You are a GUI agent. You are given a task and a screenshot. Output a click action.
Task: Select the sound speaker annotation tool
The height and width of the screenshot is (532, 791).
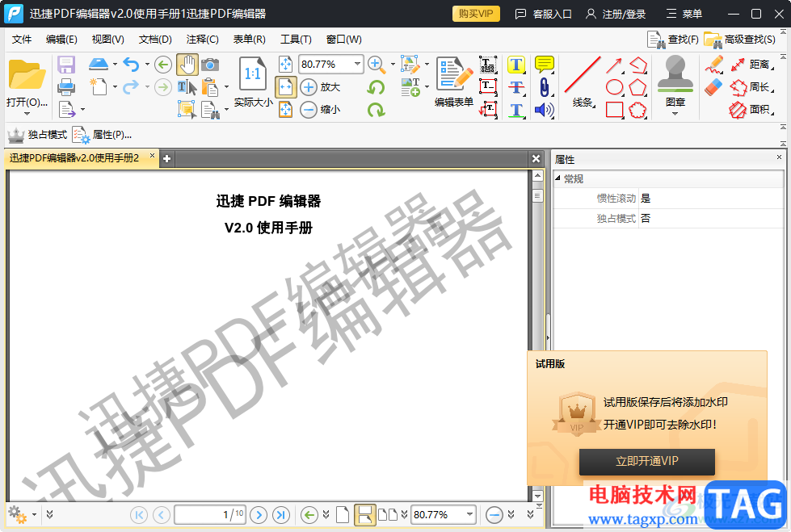coord(545,110)
